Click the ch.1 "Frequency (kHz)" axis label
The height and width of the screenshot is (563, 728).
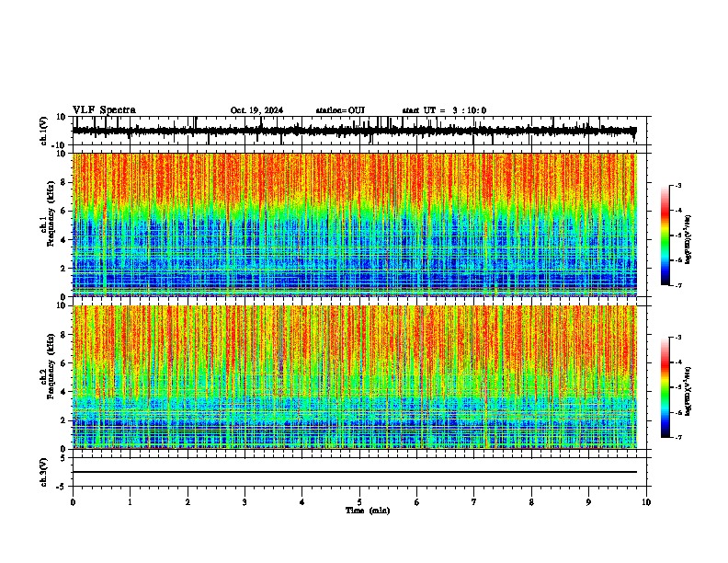(51, 214)
